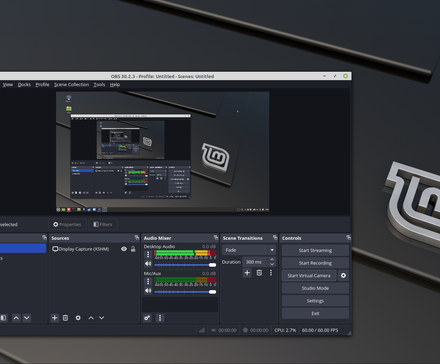This screenshot has width=440, height=364.
Task: Open advanced audio properties gears icon
Action: pyautogui.click(x=147, y=318)
